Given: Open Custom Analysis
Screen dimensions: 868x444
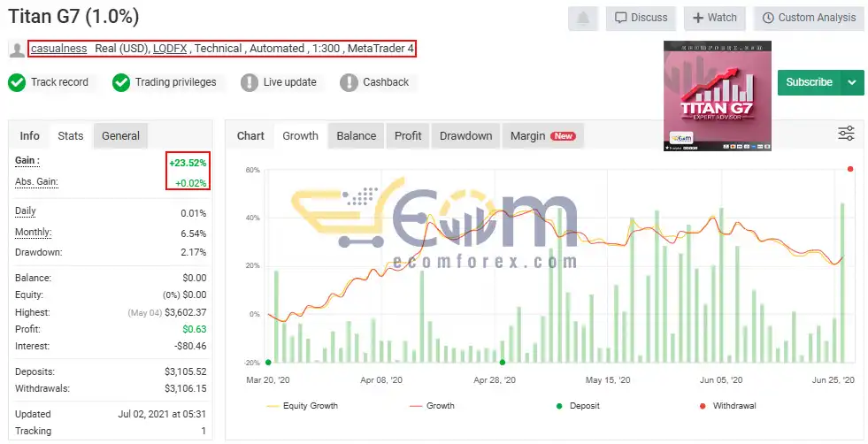Looking at the screenshot, I should click(809, 19).
